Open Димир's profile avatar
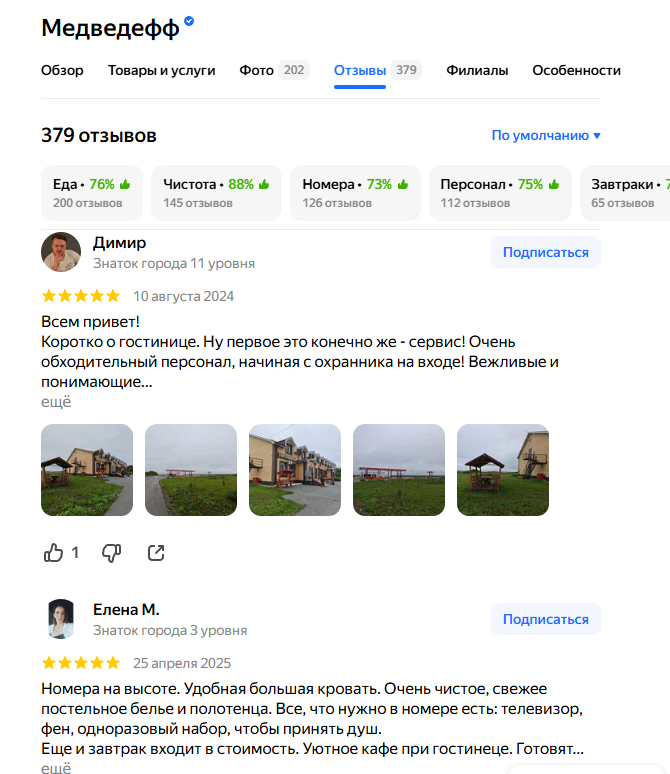 61,252
